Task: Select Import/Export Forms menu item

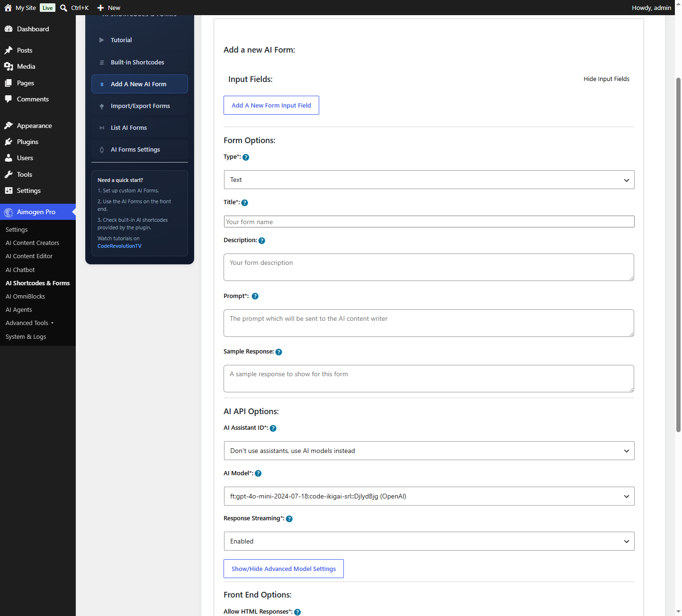Action: [140, 106]
